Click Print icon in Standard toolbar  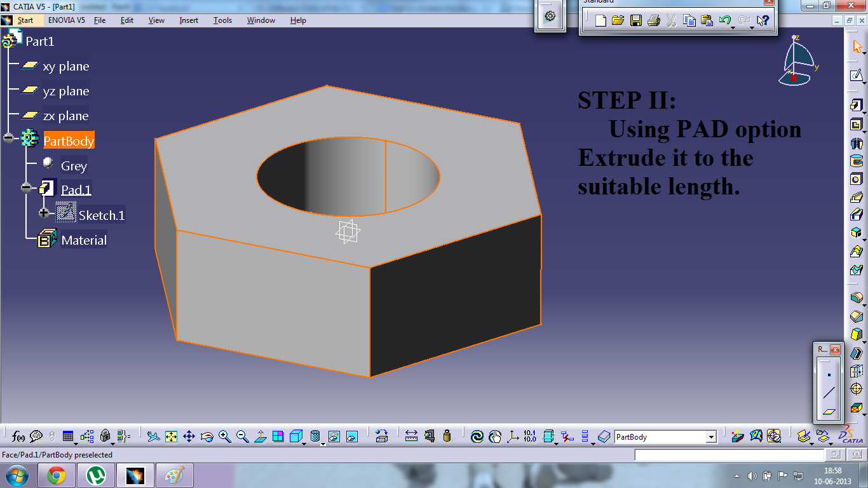point(653,20)
